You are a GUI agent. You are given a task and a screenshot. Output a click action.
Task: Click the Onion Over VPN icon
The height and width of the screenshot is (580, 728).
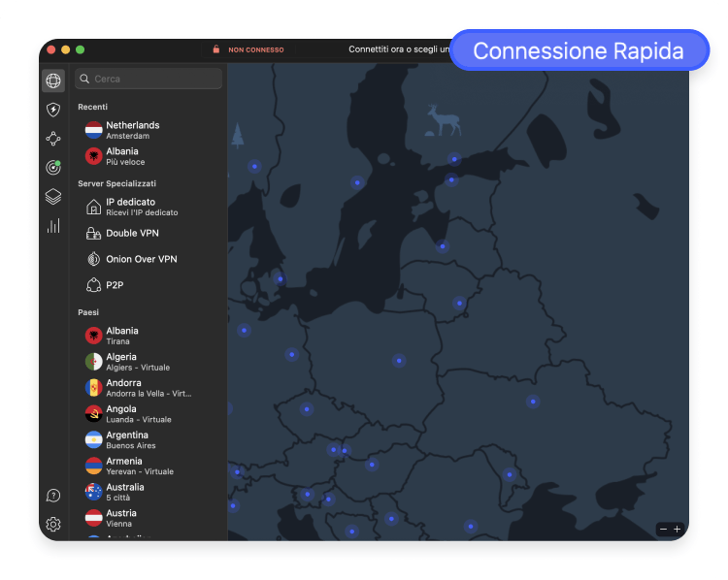coord(94,259)
